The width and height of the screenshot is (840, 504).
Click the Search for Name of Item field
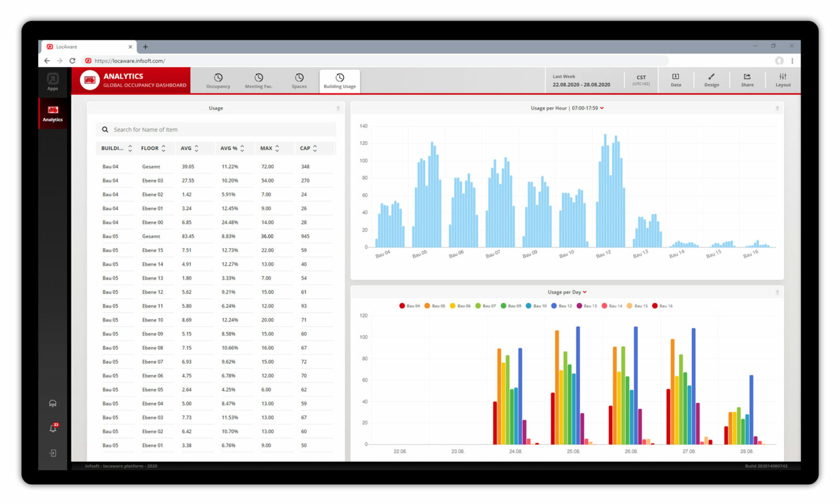215,129
